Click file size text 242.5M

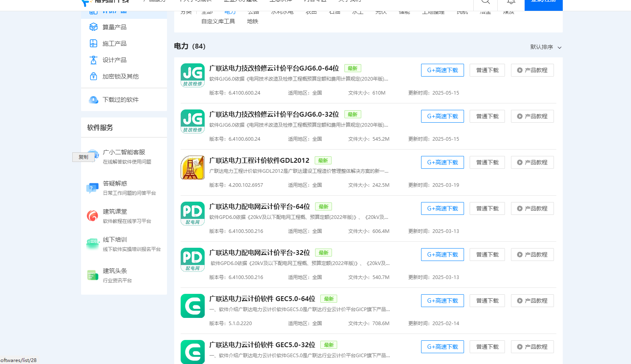click(381, 185)
